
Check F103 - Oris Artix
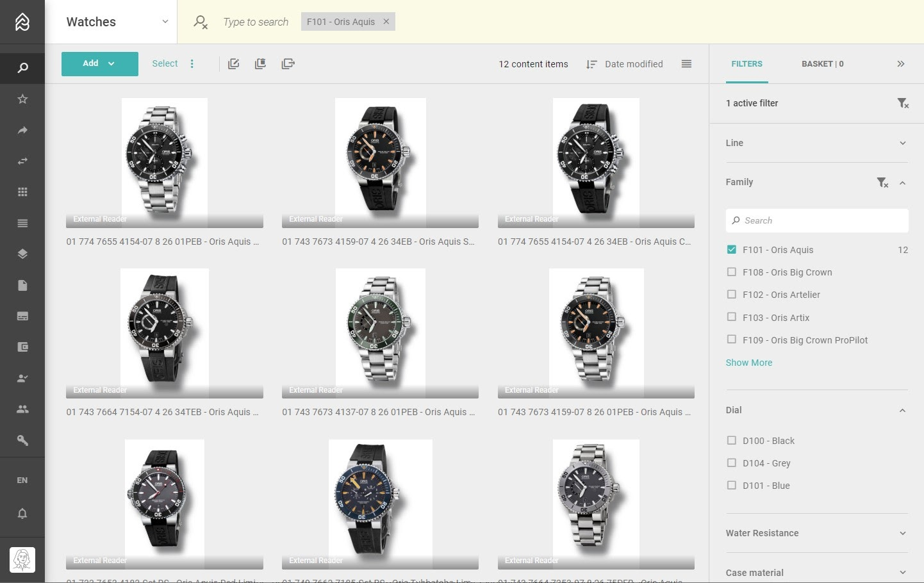coord(732,316)
